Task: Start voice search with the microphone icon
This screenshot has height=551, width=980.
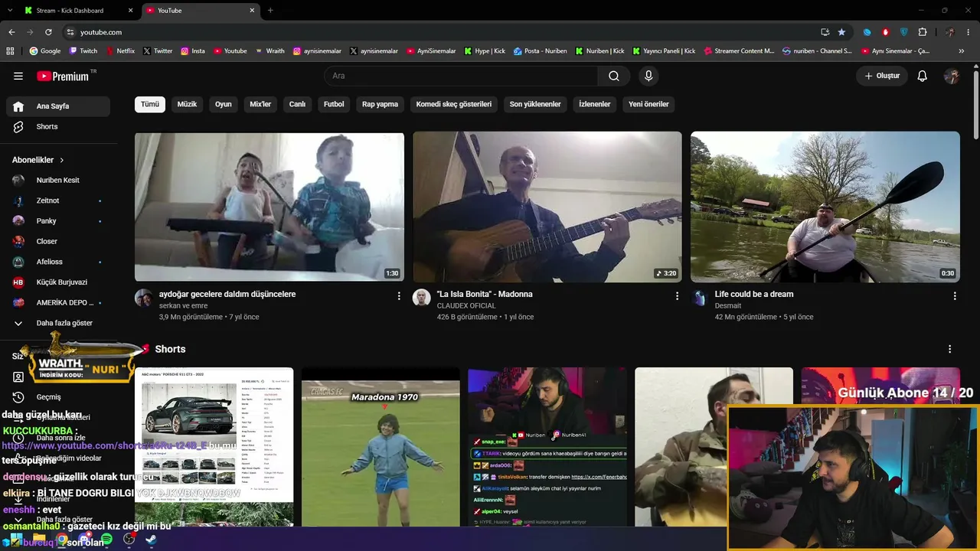Action: point(648,76)
